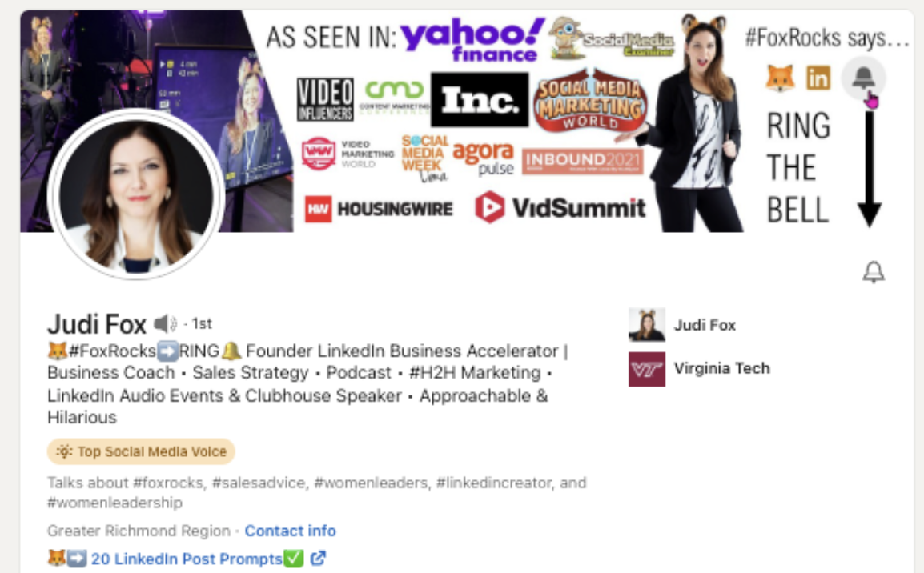Image resolution: width=924 pixels, height=573 pixels.
Task: Click the LinkedIn "in" icon in the banner
Action: point(818,78)
